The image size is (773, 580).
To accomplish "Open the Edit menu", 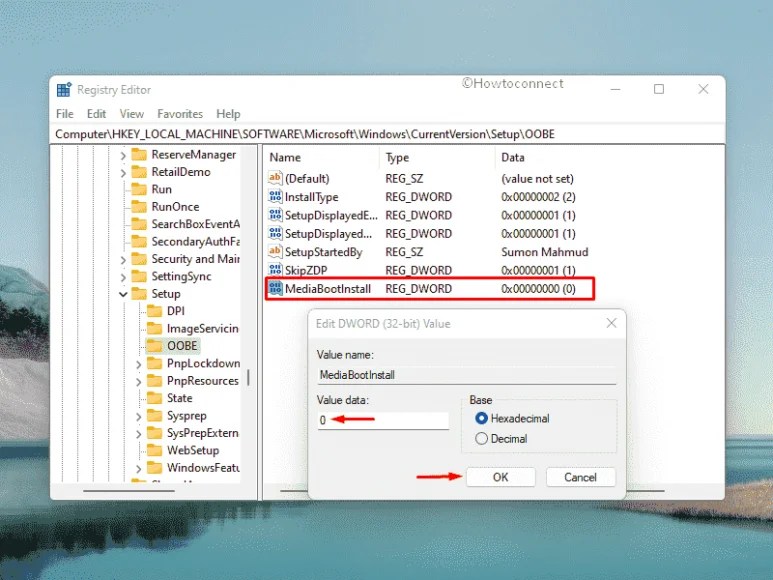I will [97, 114].
